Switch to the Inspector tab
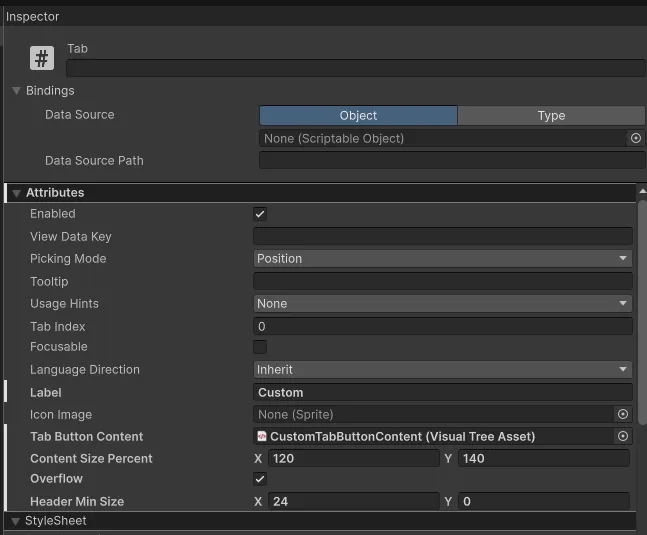 click(x=33, y=17)
